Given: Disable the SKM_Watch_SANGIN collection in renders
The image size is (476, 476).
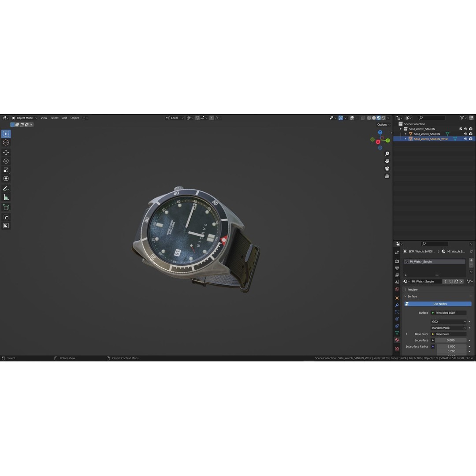Looking at the screenshot, I should point(471,129).
